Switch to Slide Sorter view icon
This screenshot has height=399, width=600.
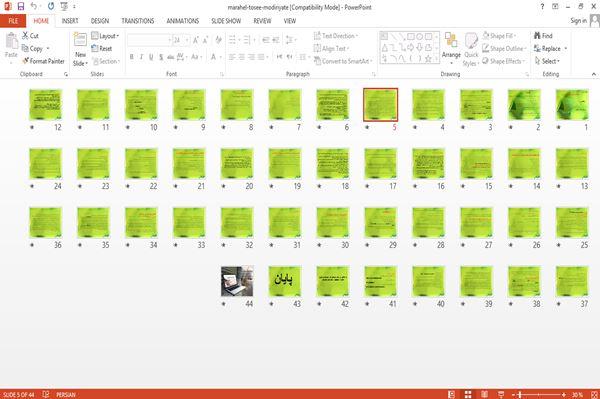pyautogui.click(x=468, y=394)
